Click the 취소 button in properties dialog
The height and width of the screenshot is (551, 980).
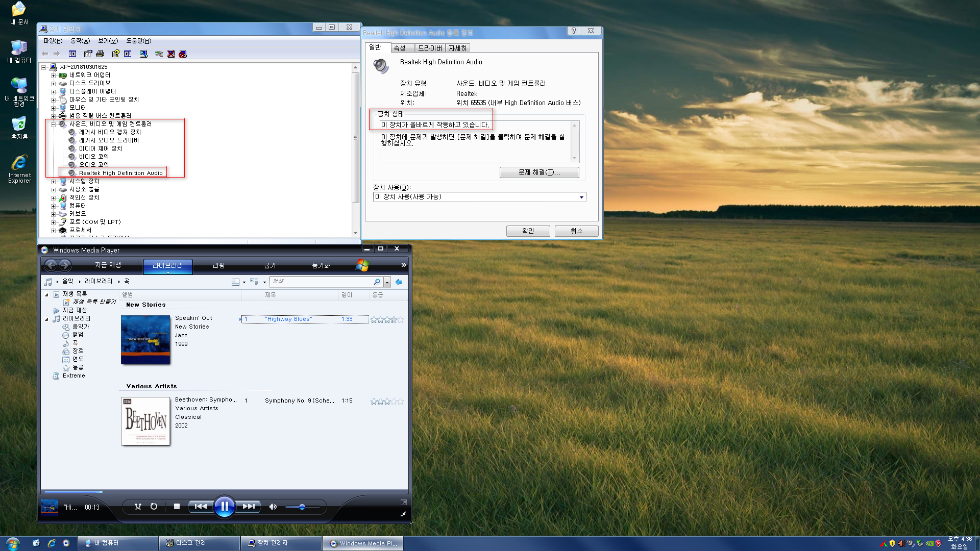576,231
